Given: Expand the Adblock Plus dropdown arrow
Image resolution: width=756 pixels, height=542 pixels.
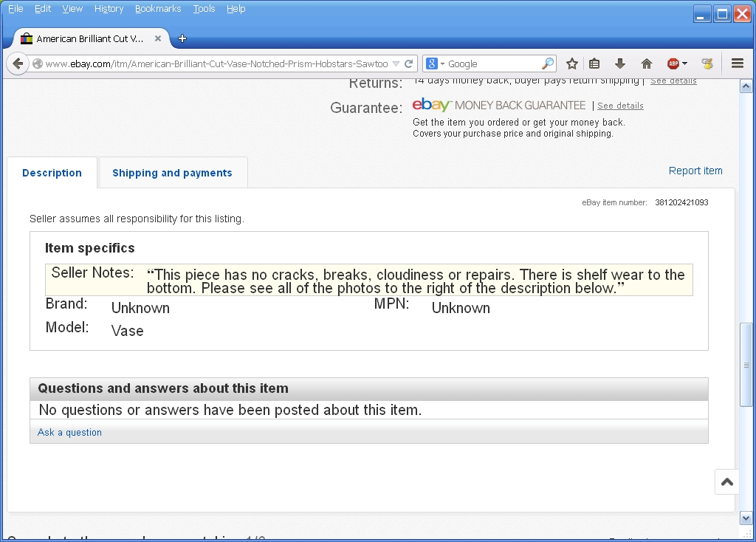Looking at the screenshot, I should 685,64.
